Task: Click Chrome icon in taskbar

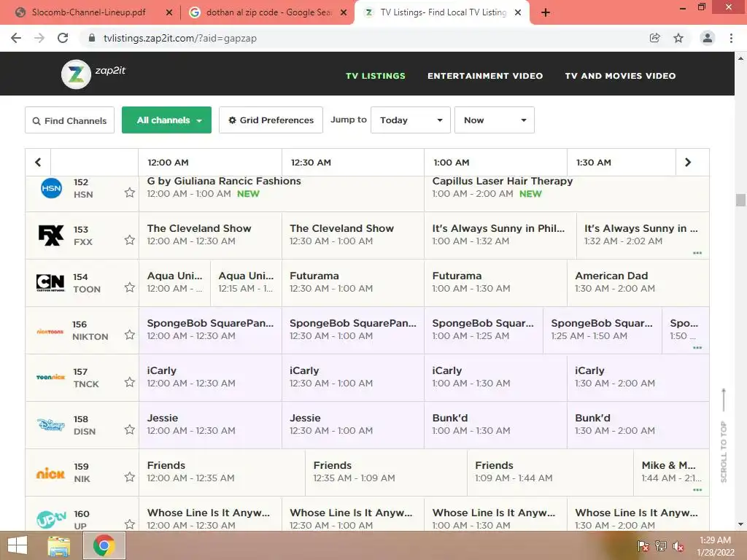Action: pyautogui.click(x=104, y=545)
